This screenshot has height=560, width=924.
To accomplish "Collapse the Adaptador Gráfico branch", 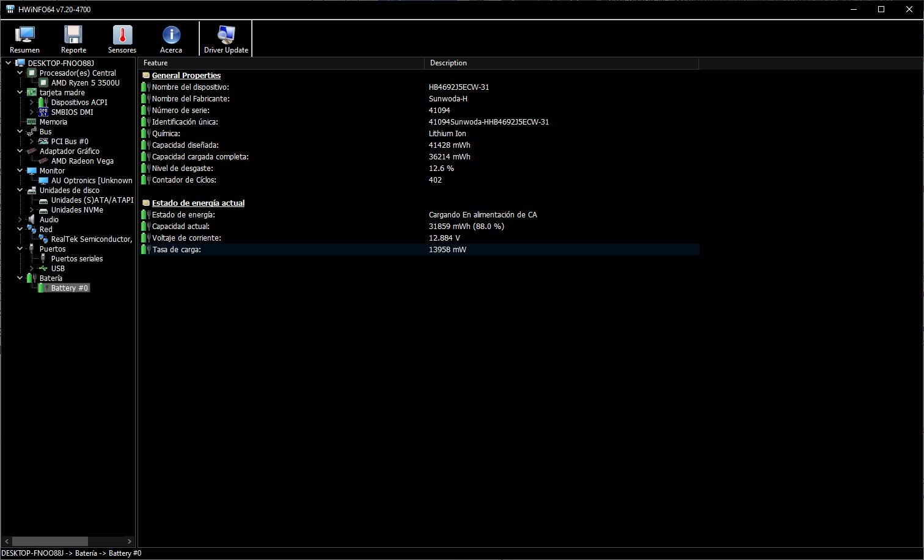I will (20, 151).
